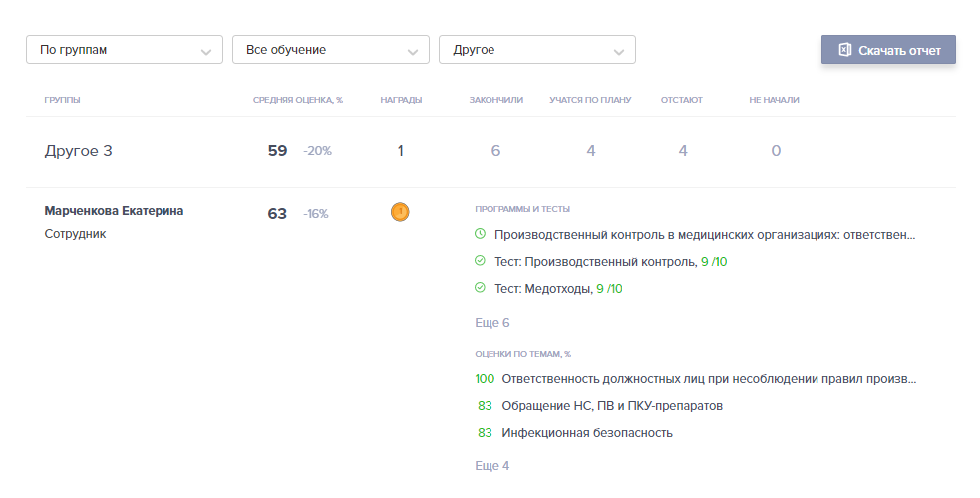Open Производственный контроль в медицинских организациях program
Image resolution: width=980 pixels, height=498 pixels.
[x=704, y=235]
